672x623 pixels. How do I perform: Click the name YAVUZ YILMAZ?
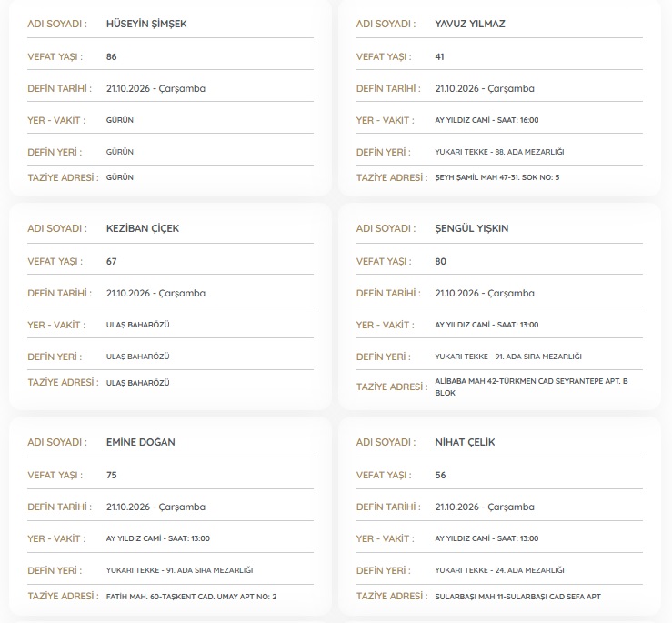tap(470, 24)
